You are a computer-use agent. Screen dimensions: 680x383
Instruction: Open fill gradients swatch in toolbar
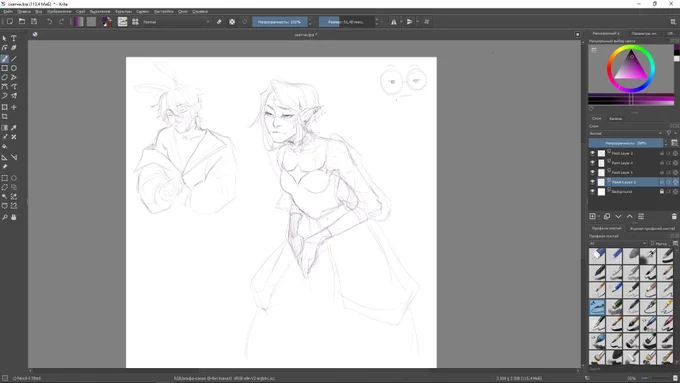pyautogui.click(x=78, y=22)
